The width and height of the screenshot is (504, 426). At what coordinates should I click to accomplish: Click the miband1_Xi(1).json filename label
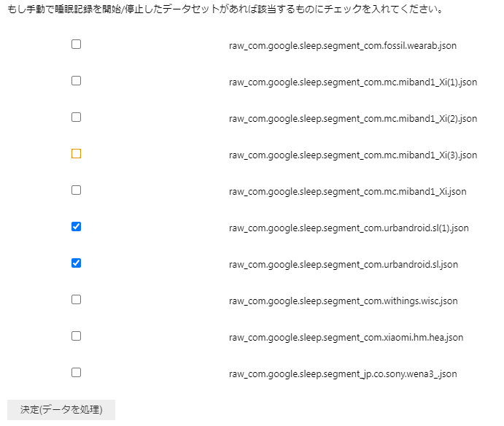352,82
